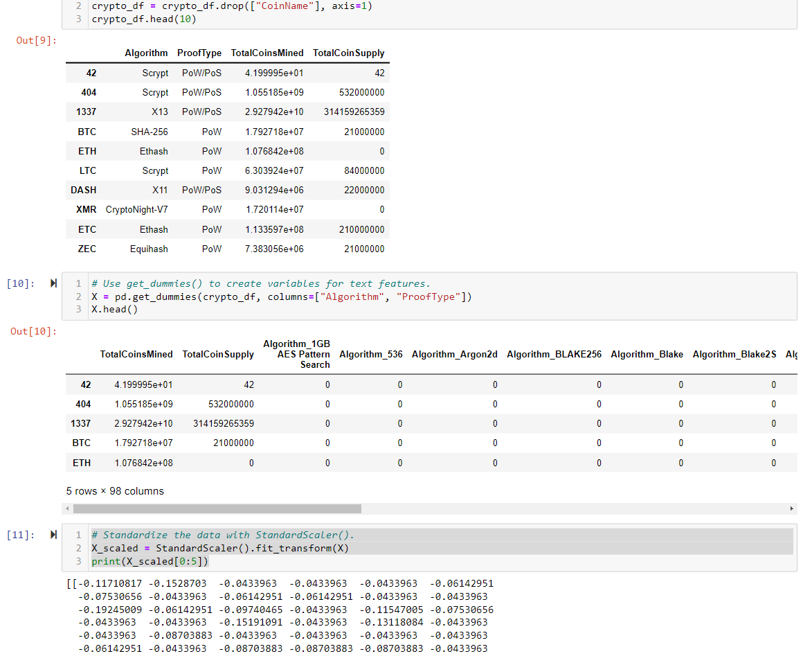Click the SHA-256 algorithm cell

tap(149, 132)
